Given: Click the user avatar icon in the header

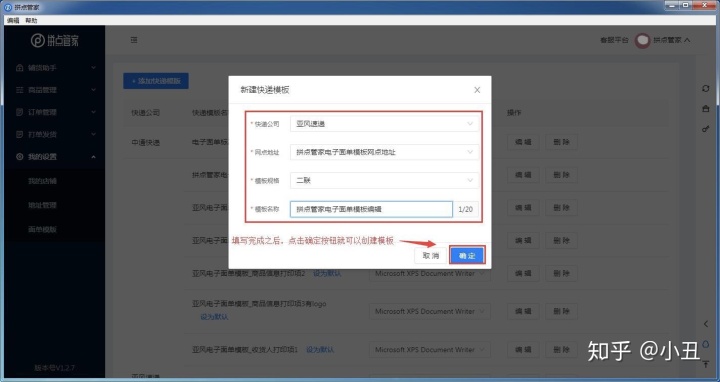Looking at the screenshot, I should point(642,40).
